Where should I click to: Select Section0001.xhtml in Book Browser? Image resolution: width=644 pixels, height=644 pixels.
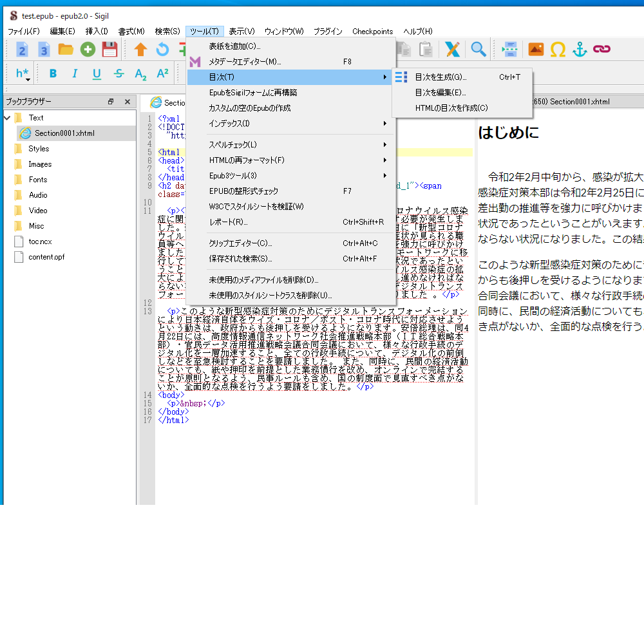(x=64, y=133)
